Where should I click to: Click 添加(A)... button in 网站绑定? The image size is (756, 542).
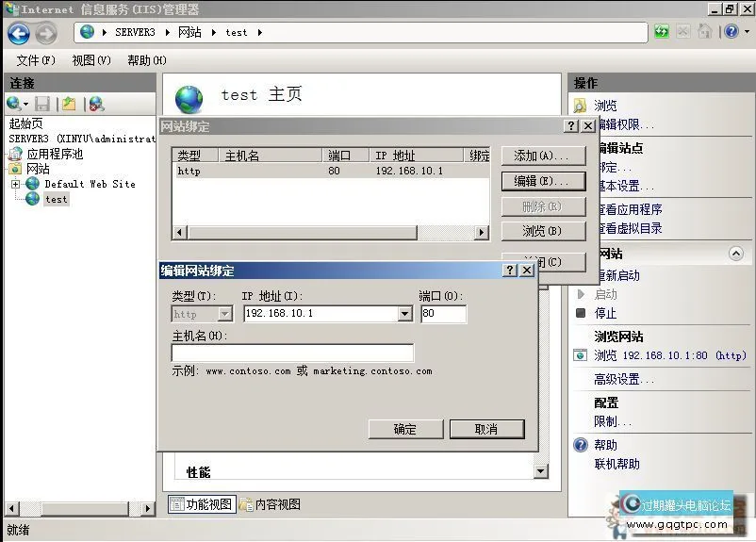tap(543, 156)
